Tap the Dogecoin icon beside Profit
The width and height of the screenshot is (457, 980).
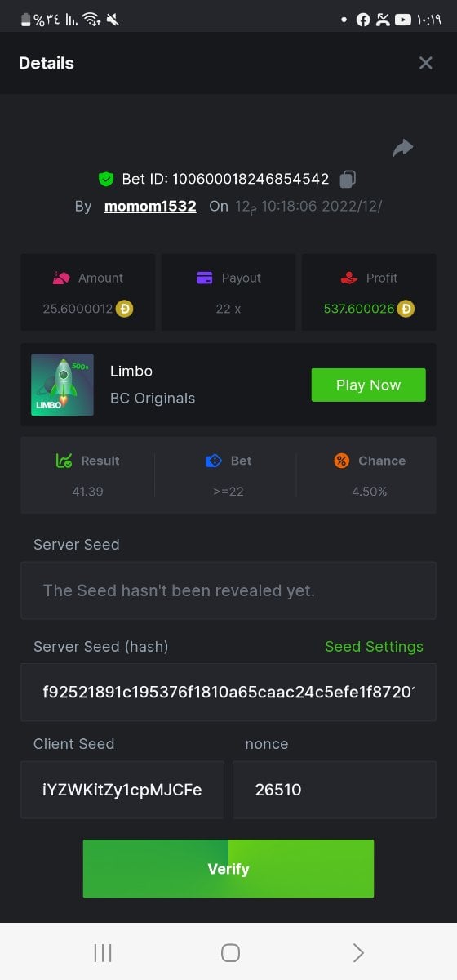406,309
